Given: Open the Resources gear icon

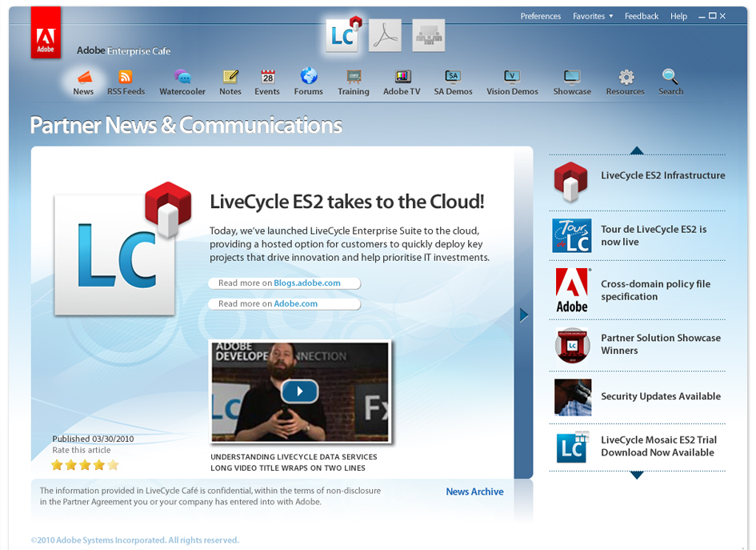Looking at the screenshot, I should tap(626, 77).
